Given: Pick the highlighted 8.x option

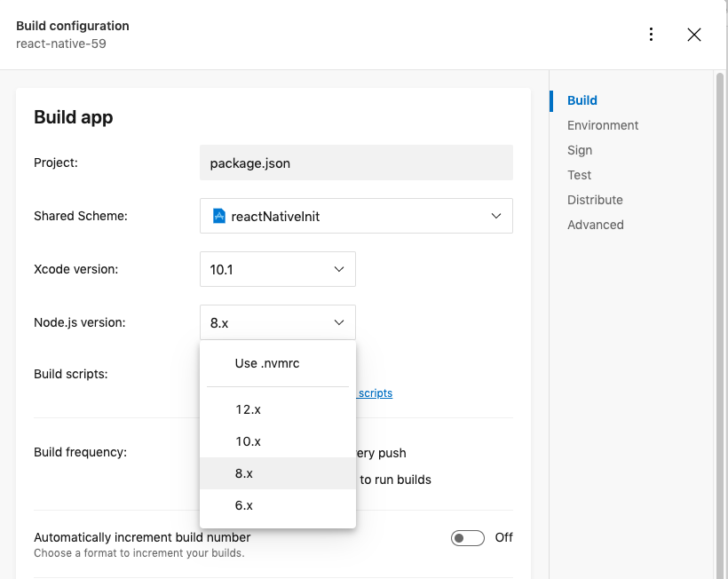Looking at the screenshot, I should point(278,473).
